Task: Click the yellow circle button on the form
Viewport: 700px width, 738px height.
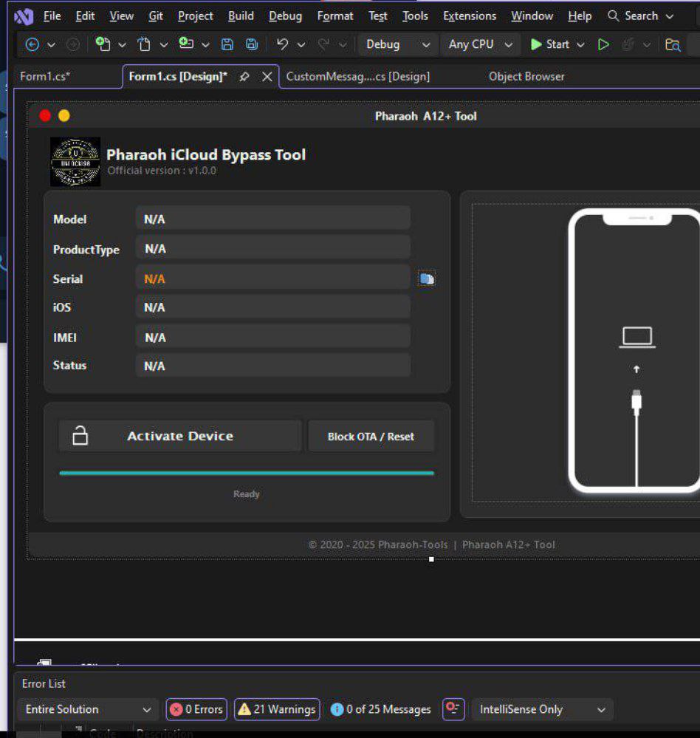Action: coord(64,116)
